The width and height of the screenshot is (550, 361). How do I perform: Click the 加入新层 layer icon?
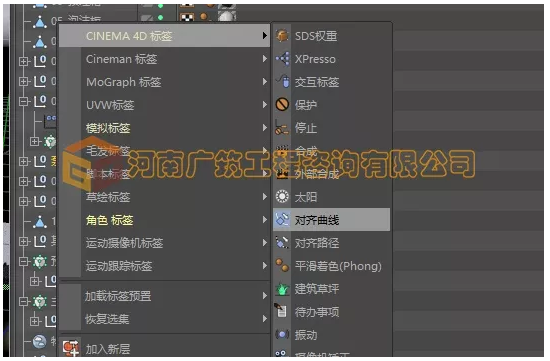pyautogui.click(x=71, y=348)
